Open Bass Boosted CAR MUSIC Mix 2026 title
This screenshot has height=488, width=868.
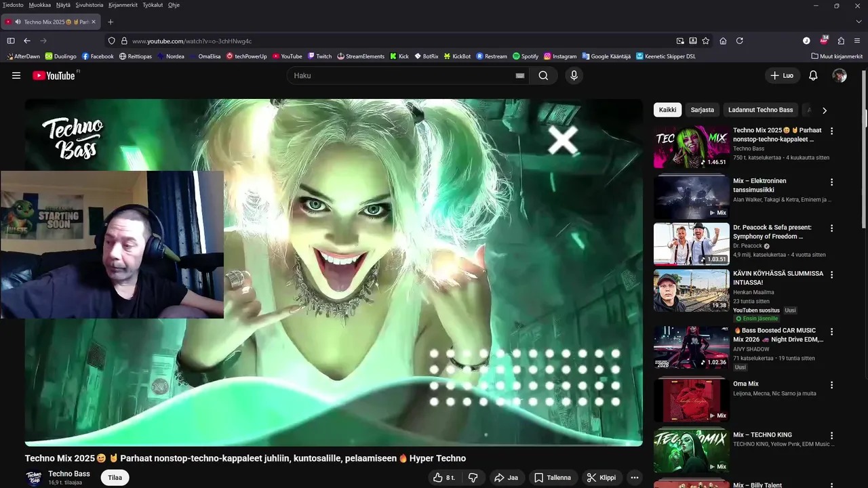tap(778, 335)
